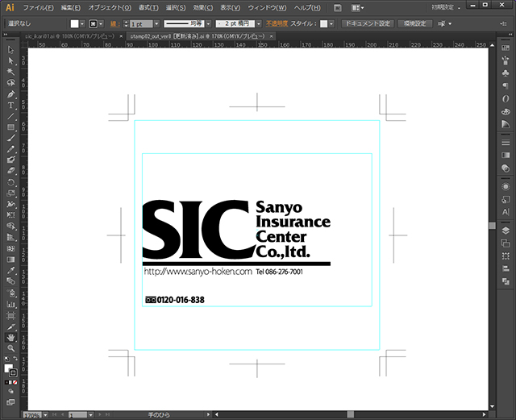Select the Gradient tool
The image size is (516, 420).
pos(10,260)
